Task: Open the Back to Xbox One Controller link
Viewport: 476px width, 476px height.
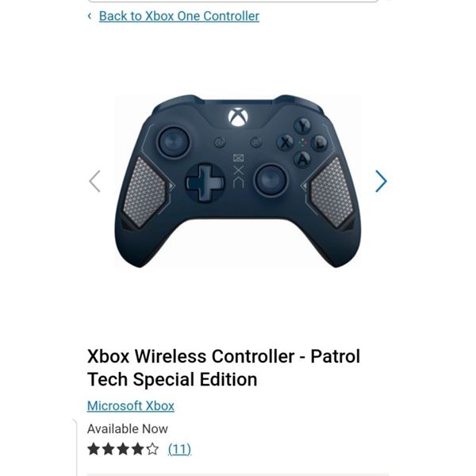Action: pyautogui.click(x=179, y=16)
